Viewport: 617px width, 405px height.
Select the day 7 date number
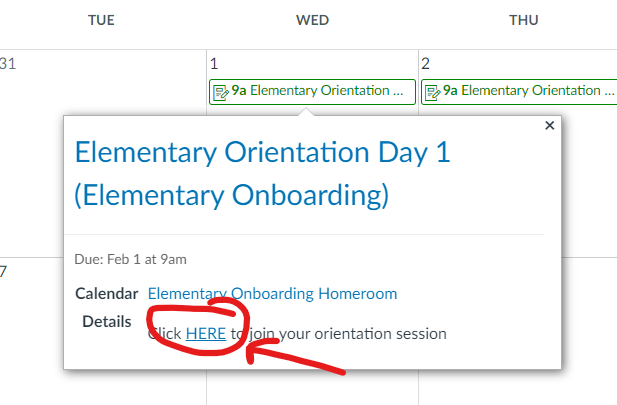pos(4,271)
